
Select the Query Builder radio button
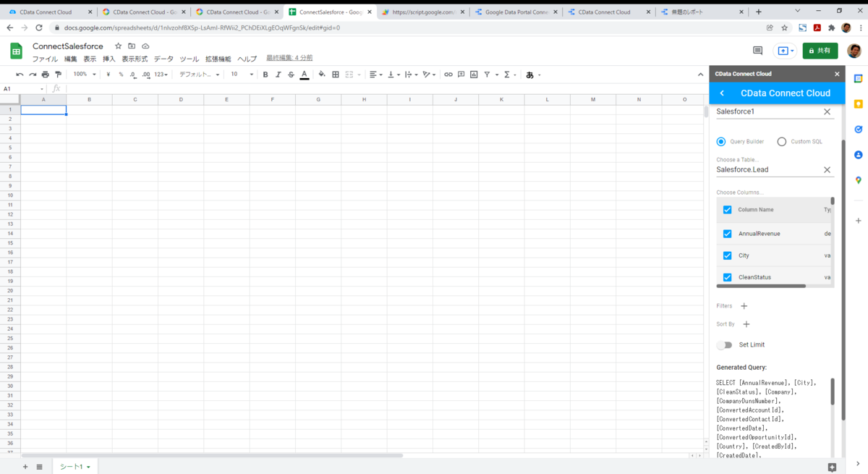(721, 142)
